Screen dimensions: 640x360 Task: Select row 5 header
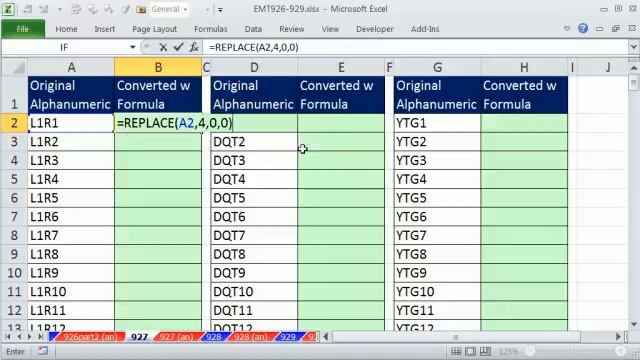(x=14, y=179)
